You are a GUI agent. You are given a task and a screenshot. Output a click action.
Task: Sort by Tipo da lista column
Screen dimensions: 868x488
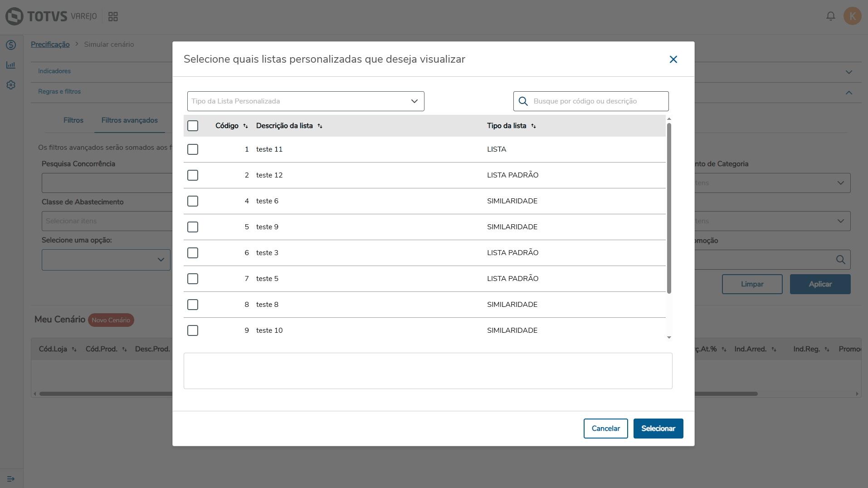coord(533,126)
